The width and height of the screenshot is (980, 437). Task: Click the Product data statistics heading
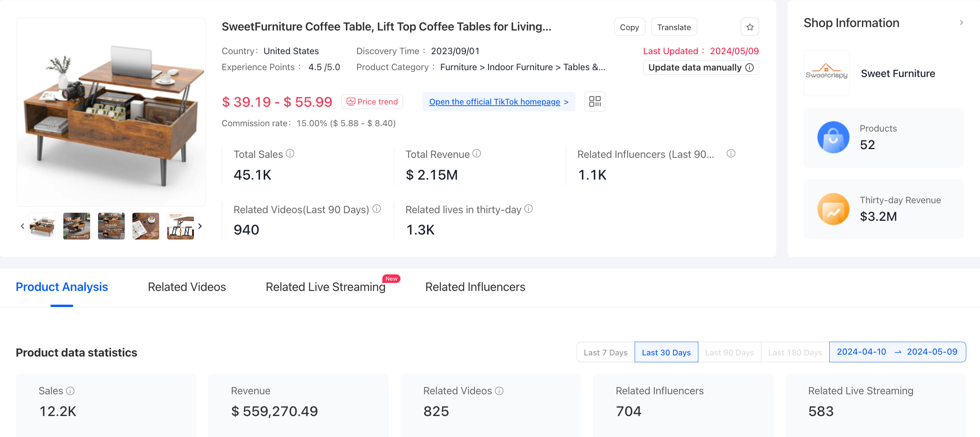coord(76,352)
